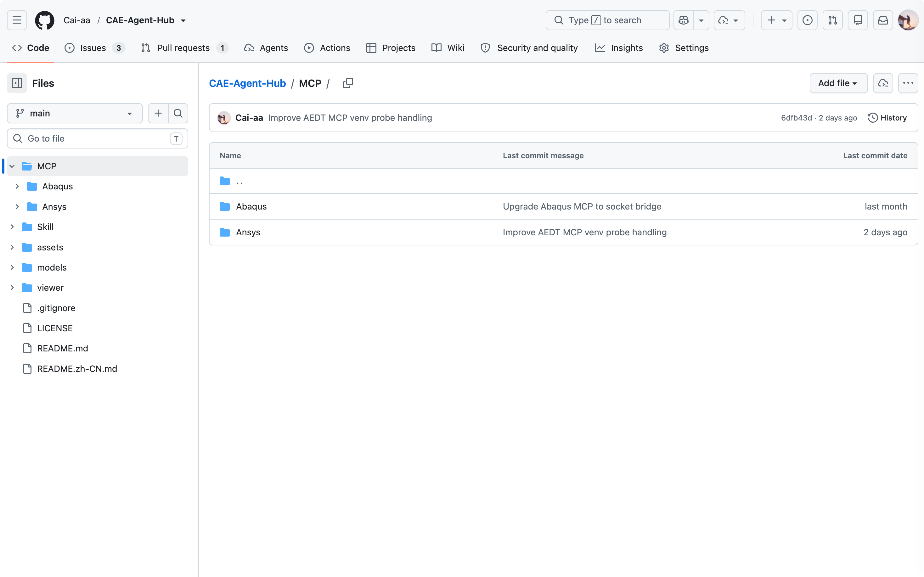Collapse the Files side panel

tap(17, 83)
